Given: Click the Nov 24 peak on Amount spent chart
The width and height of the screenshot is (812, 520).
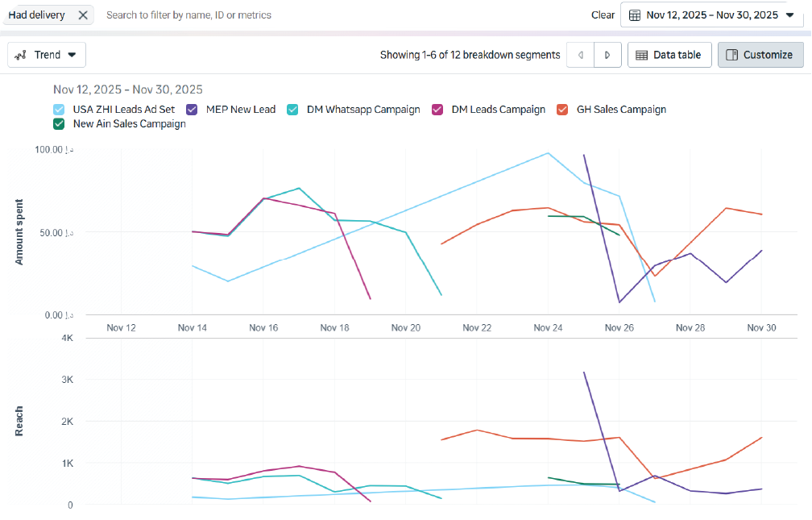Looking at the screenshot, I should [x=548, y=153].
